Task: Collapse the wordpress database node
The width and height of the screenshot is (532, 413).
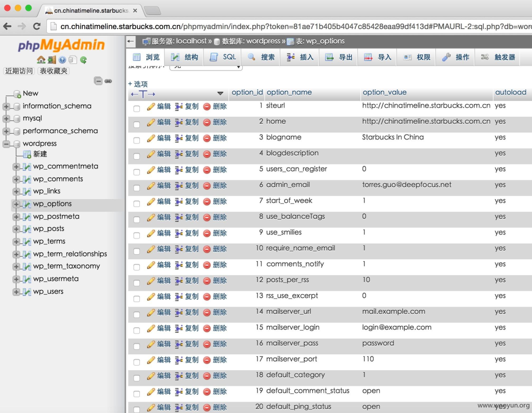Action: point(6,144)
